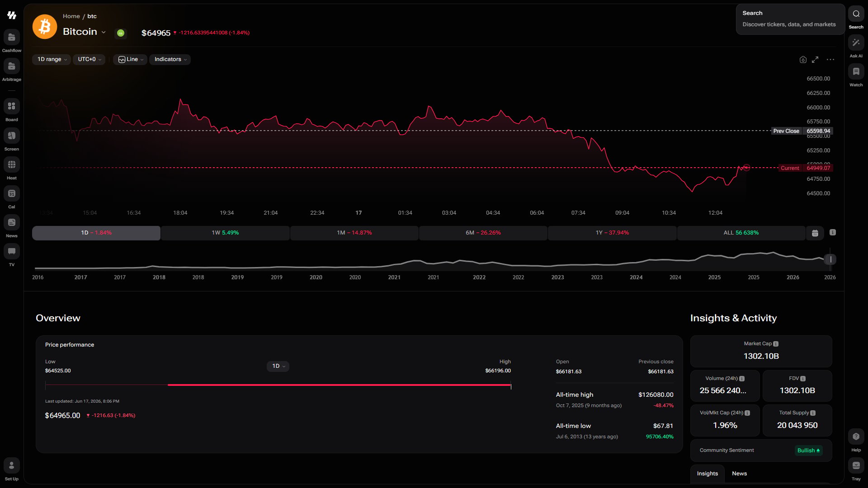Image resolution: width=868 pixels, height=488 pixels.
Task: Expand chart to fullscreen
Action: tap(815, 60)
